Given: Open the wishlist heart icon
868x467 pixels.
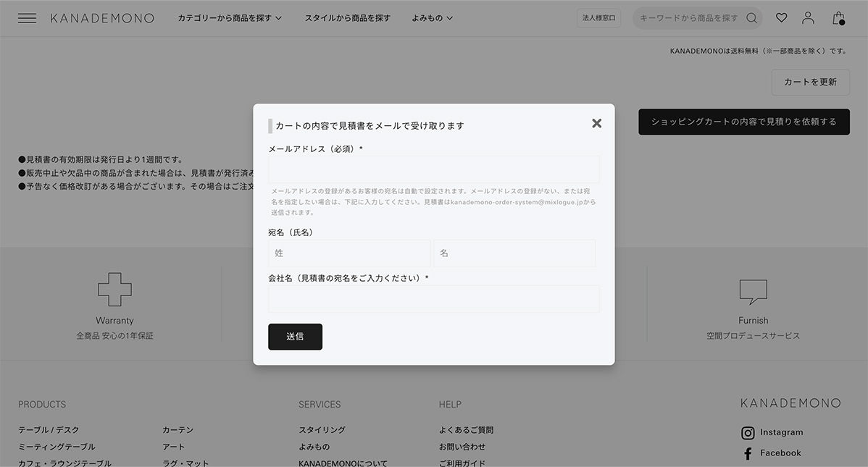Looking at the screenshot, I should [x=781, y=17].
